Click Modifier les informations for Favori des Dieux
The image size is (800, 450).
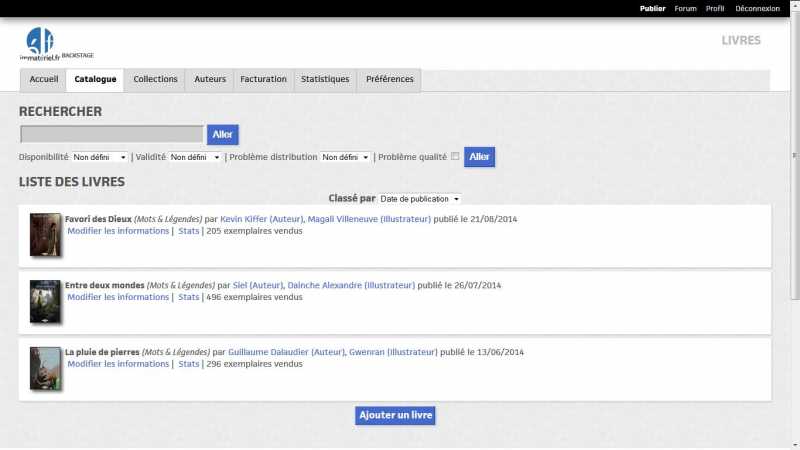click(118, 231)
